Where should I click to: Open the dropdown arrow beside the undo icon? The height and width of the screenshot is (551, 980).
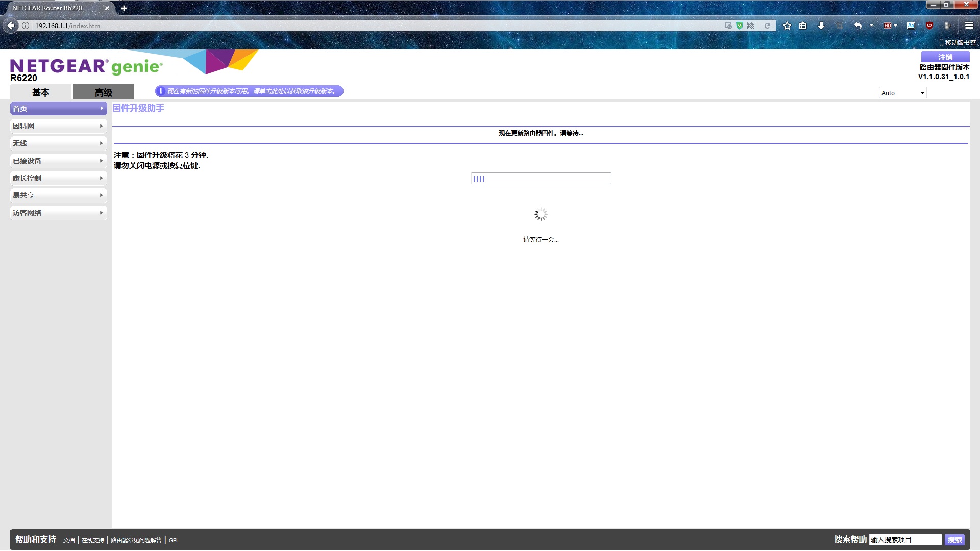click(x=871, y=26)
